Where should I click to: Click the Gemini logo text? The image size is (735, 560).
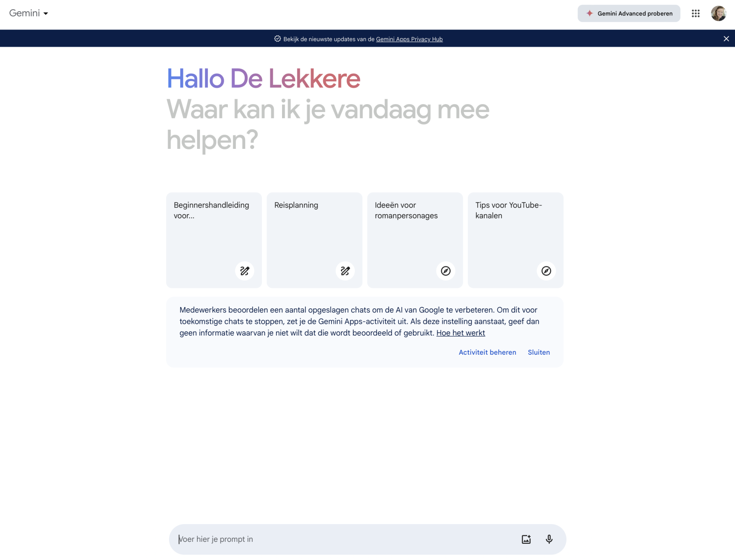coord(24,13)
